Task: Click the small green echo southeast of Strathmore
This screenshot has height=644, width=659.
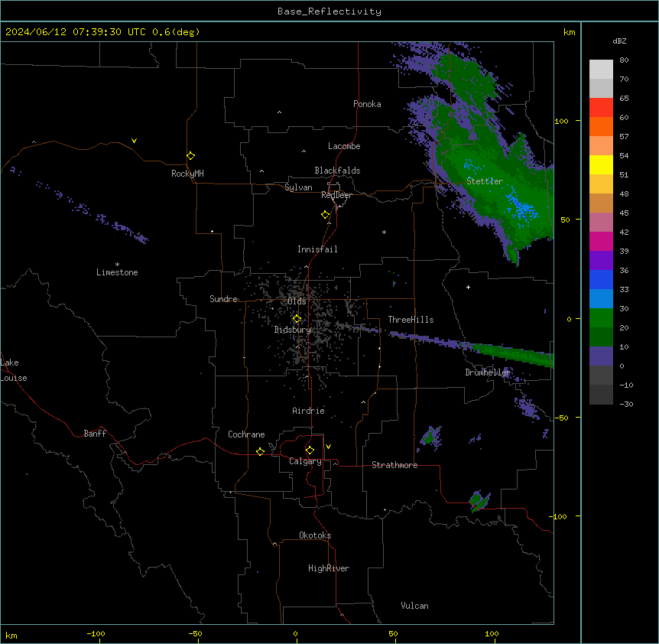Action: [x=478, y=501]
